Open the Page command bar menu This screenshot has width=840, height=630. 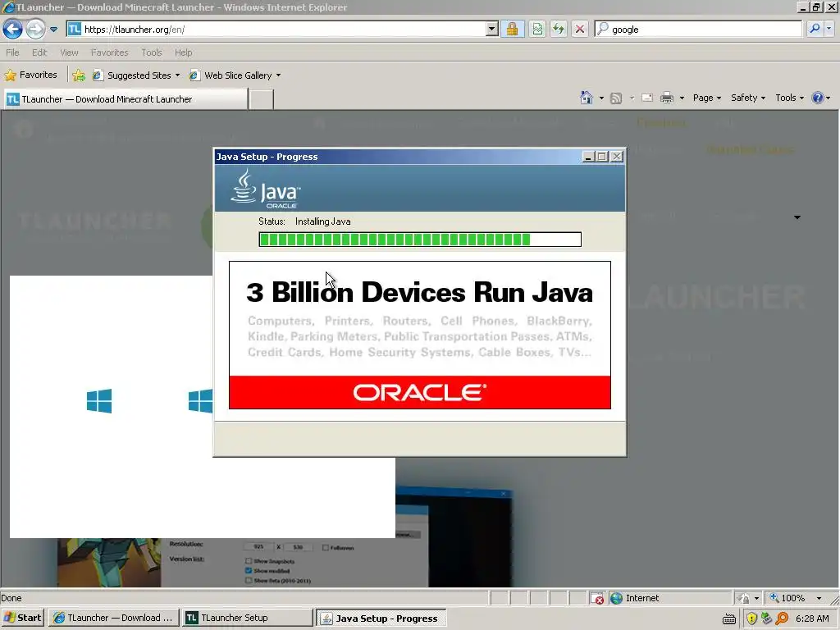coord(706,98)
